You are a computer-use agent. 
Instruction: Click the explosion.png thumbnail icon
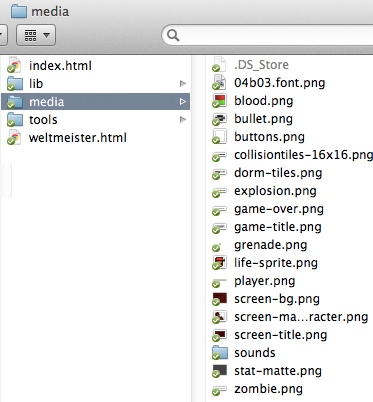click(219, 192)
